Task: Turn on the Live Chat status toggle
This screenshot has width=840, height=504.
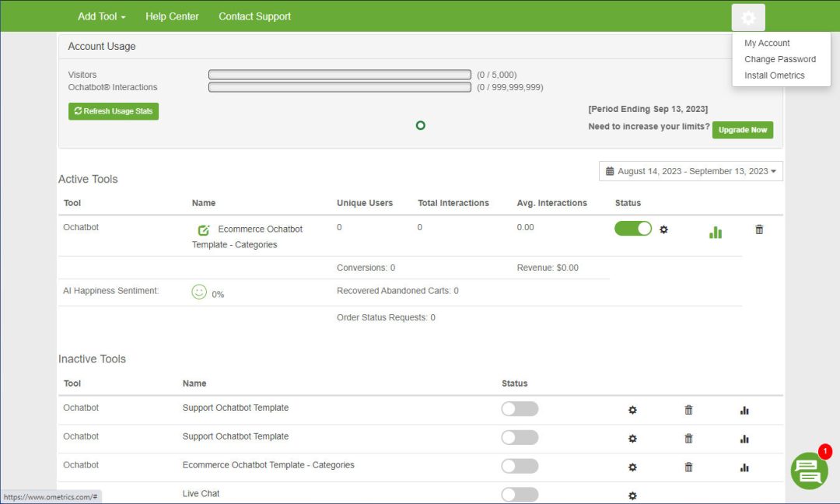Action: [520, 495]
